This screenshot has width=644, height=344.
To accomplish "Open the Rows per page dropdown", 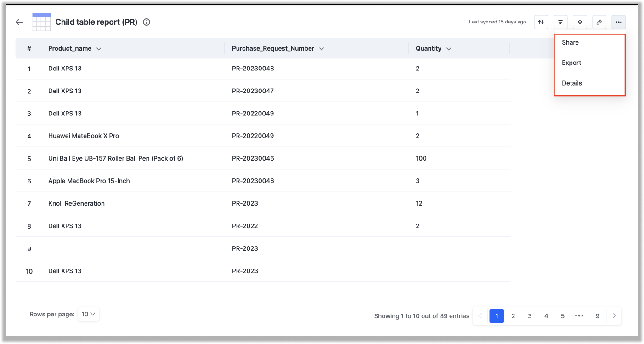I will point(88,314).
